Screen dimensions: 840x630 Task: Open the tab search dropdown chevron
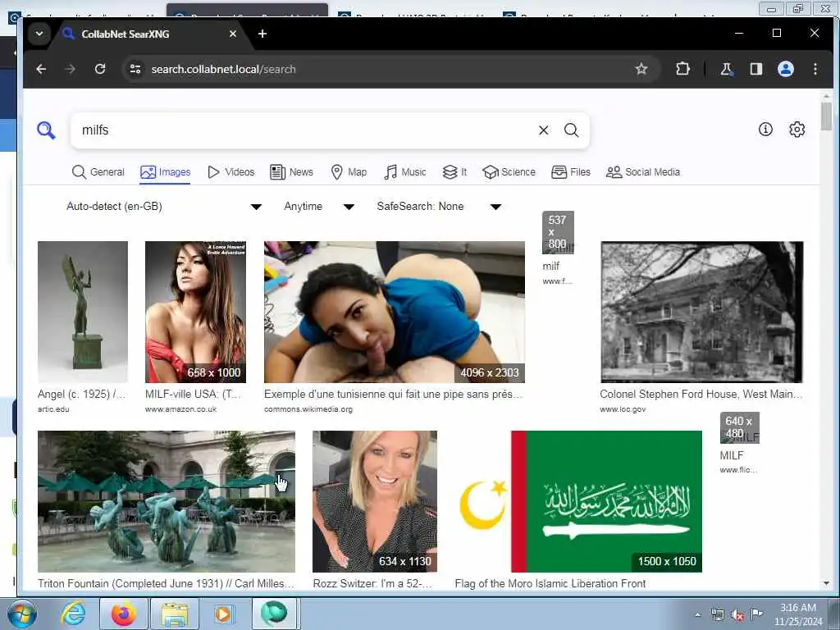(39, 34)
